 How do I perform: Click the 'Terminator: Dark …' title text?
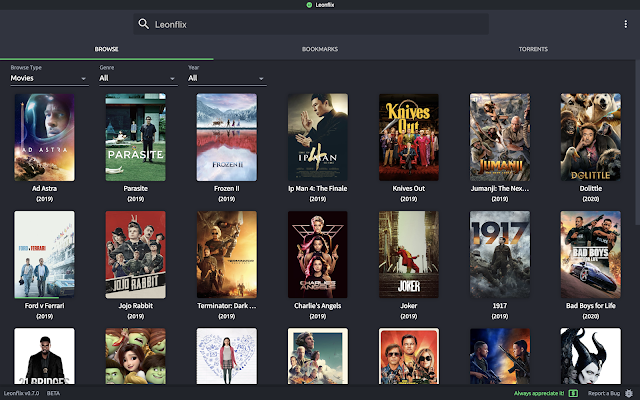coord(227,306)
